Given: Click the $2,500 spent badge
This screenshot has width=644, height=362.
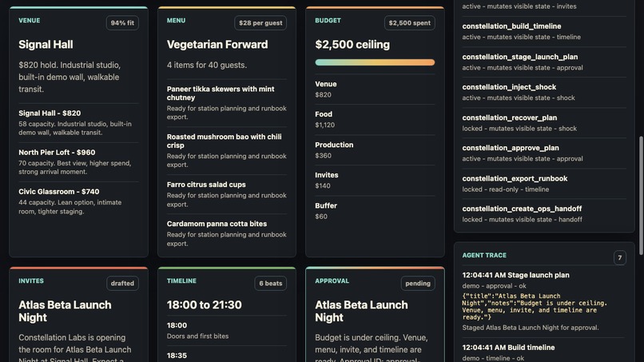Looking at the screenshot, I should coord(409,23).
